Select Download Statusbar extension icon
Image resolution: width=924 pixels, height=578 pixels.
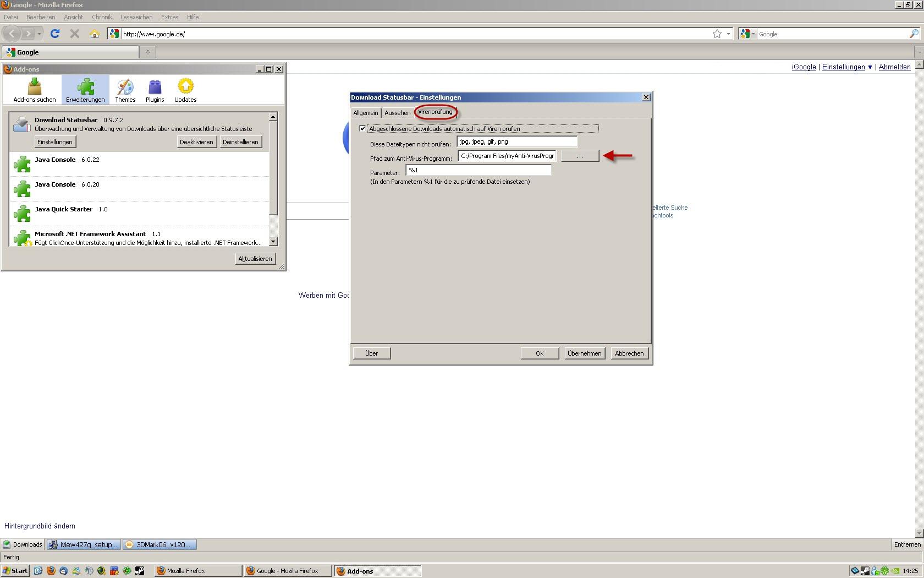pos(21,124)
